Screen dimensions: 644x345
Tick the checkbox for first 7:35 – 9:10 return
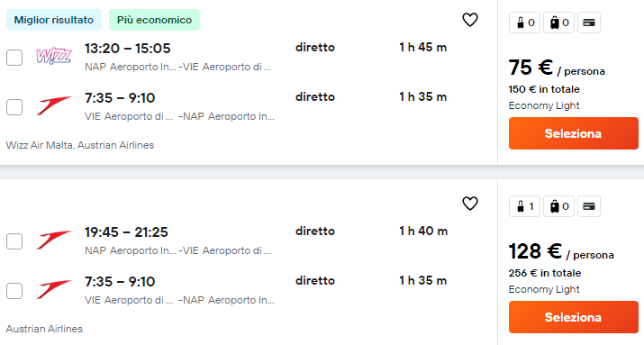coord(14,107)
